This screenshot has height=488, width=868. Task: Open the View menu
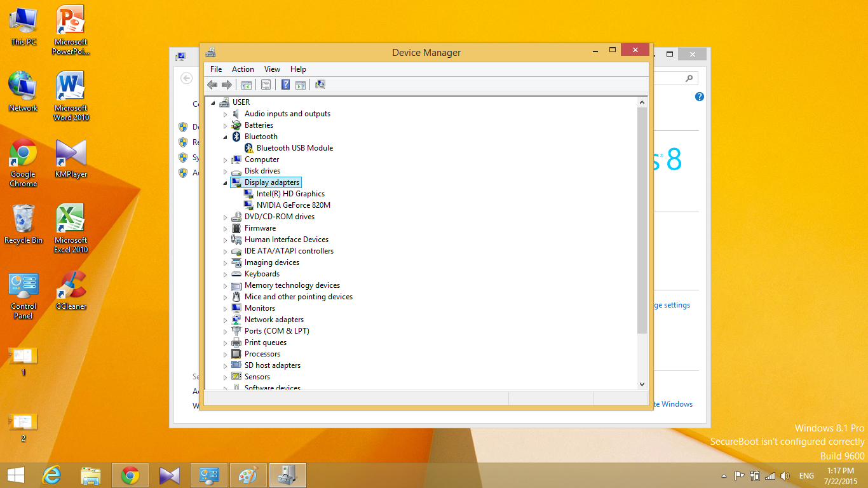(x=272, y=69)
